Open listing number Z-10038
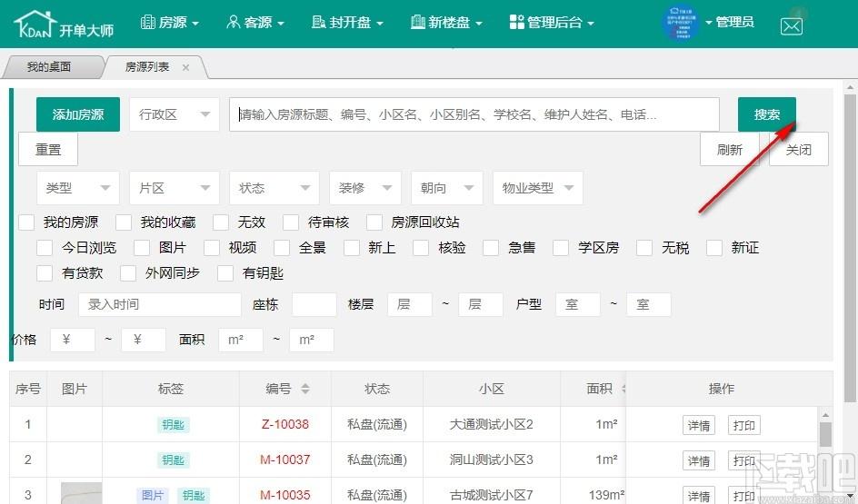The width and height of the screenshot is (858, 504). point(285,424)
